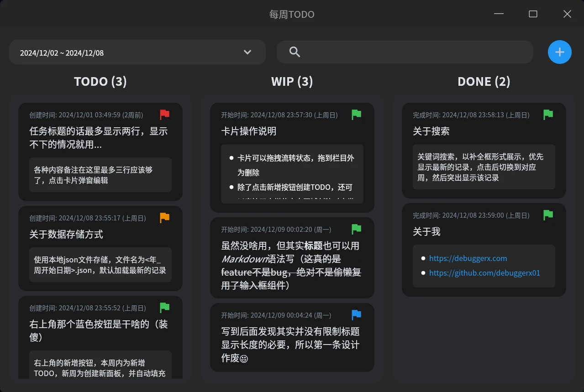Click green flag on 右上角那个蓝色按钮 card

165,308
